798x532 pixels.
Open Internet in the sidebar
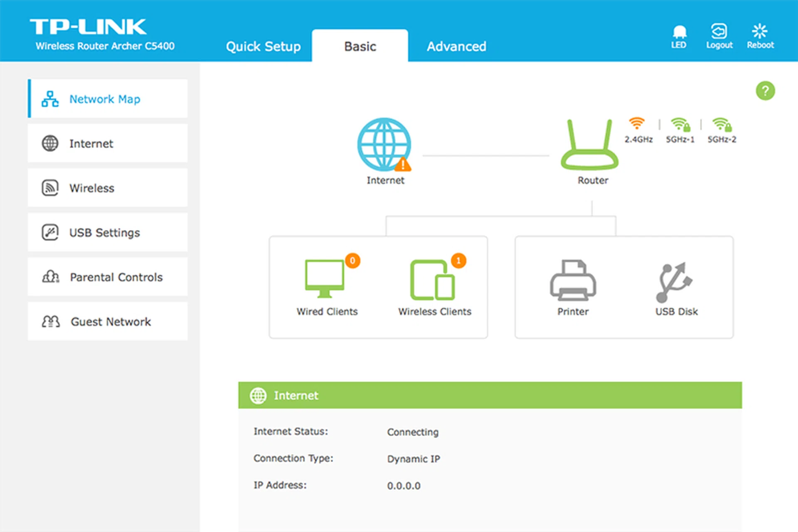coord(108,143)
